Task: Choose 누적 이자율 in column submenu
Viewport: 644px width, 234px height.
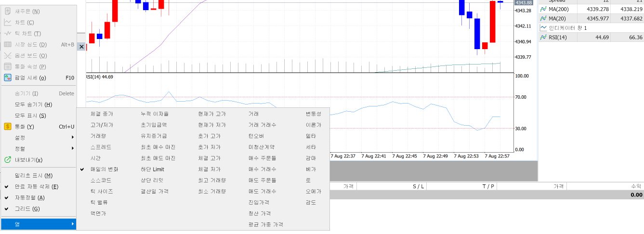Action: [x=155, y=114]
